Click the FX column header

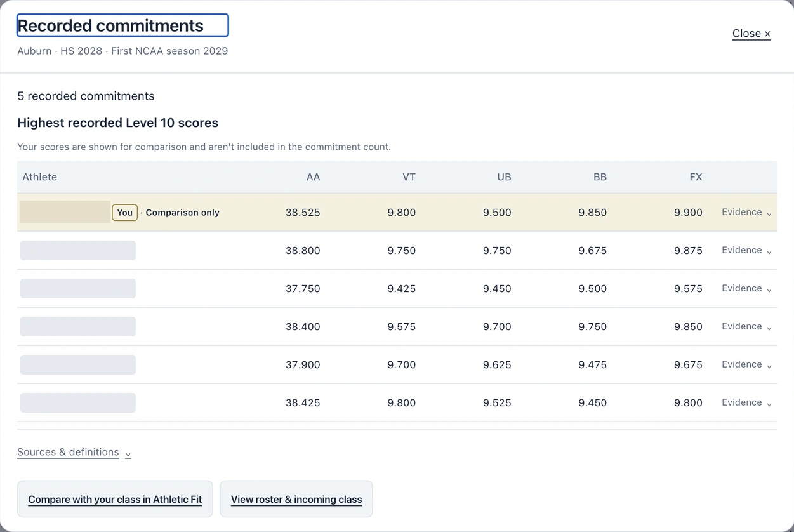click(696, 177)
